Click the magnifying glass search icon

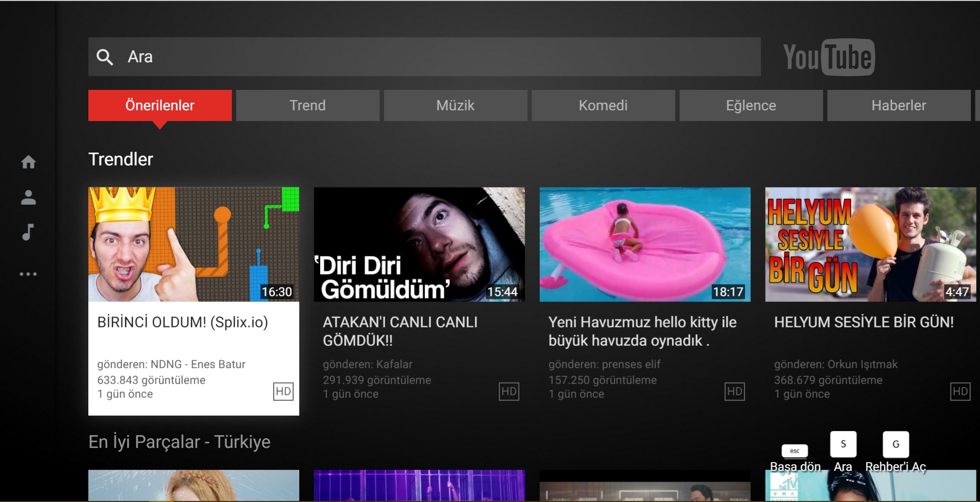tap(105, 57)
